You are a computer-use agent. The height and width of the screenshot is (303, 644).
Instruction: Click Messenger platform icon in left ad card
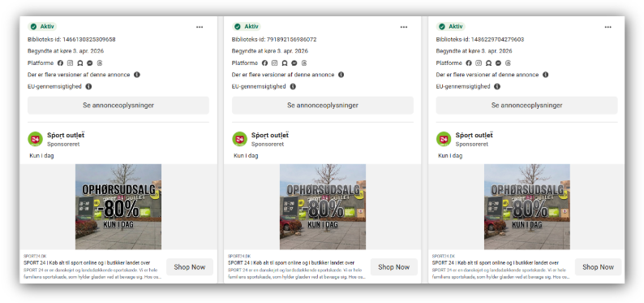(90, 63)
